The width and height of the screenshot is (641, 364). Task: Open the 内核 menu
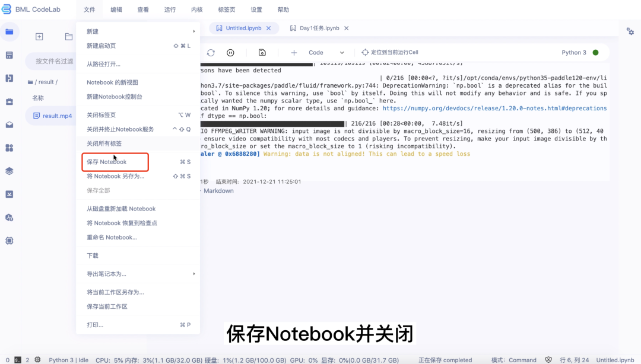(x=196, y=9)
